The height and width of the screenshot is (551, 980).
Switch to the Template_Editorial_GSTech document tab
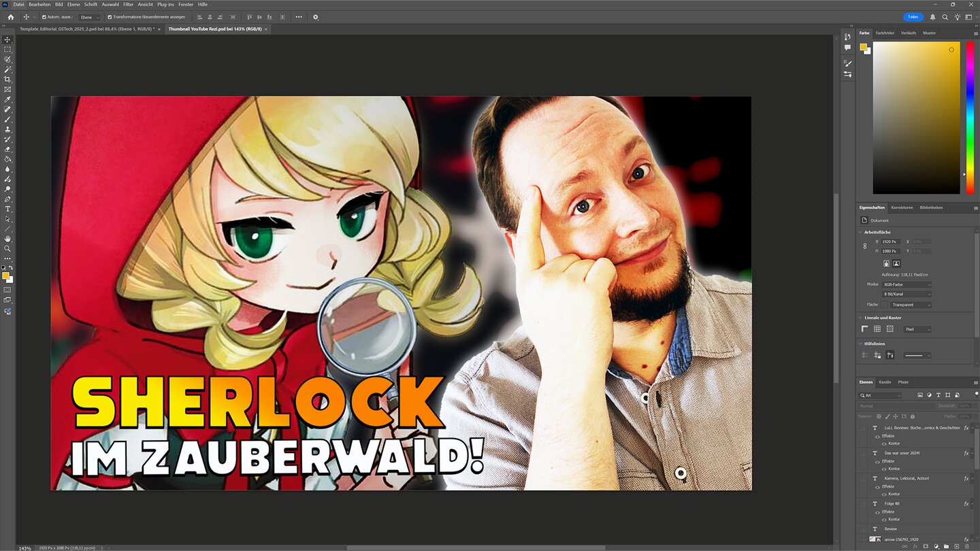point(85,29)
